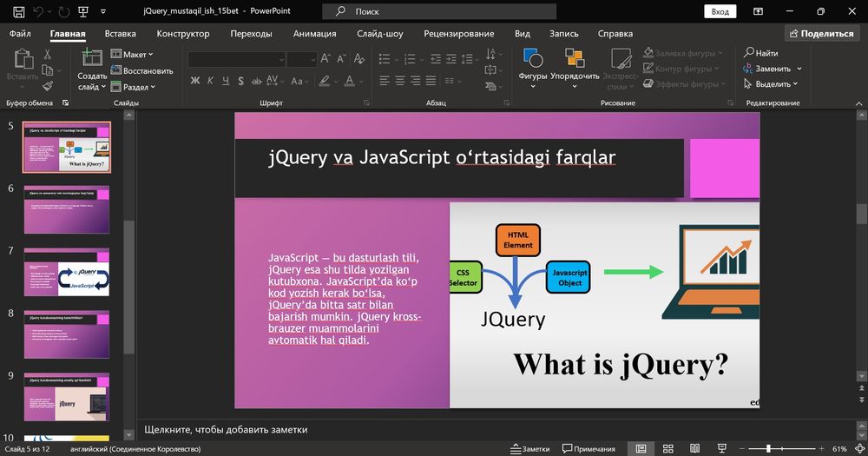
Task: Open change case Aa dropdown
Action: pos(299,81)
